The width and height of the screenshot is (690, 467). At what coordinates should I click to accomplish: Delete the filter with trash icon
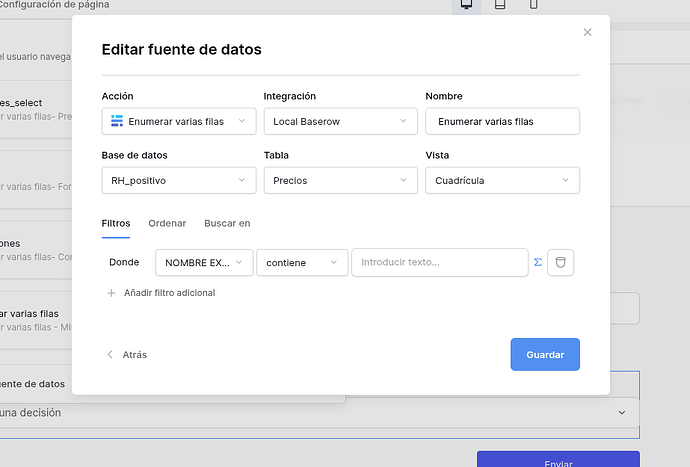(560, 262)
